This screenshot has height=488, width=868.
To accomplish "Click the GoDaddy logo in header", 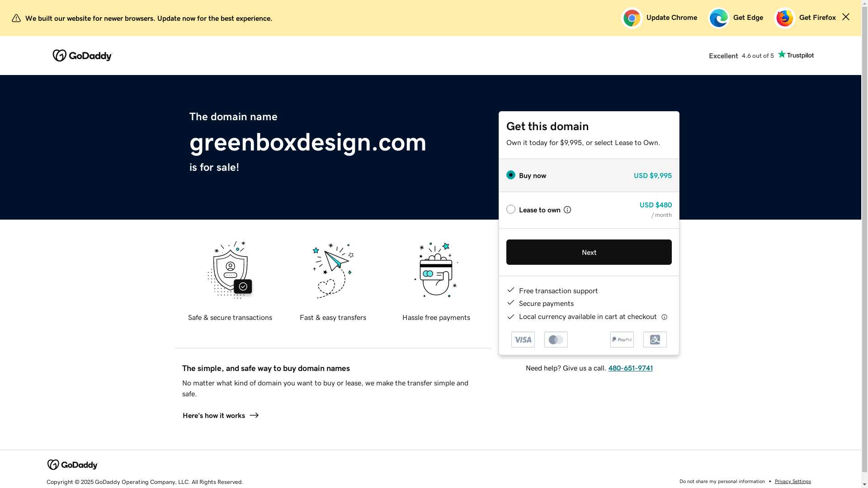I will tap(82, 56).
